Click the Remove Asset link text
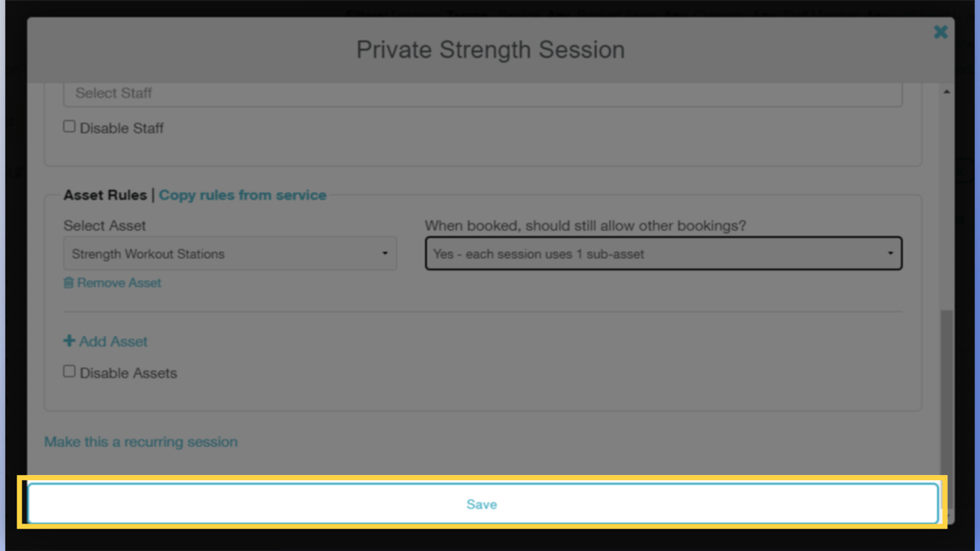This screenshot has width=980, height=551. (119, 283)
